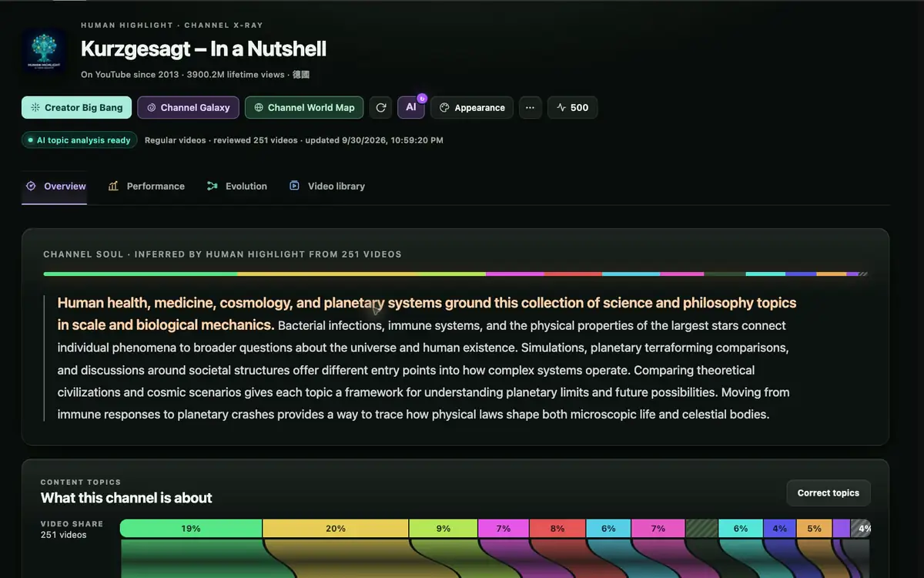Click the indigo 4% topic segment
The image size is (924, 578).
pos(780,529)
